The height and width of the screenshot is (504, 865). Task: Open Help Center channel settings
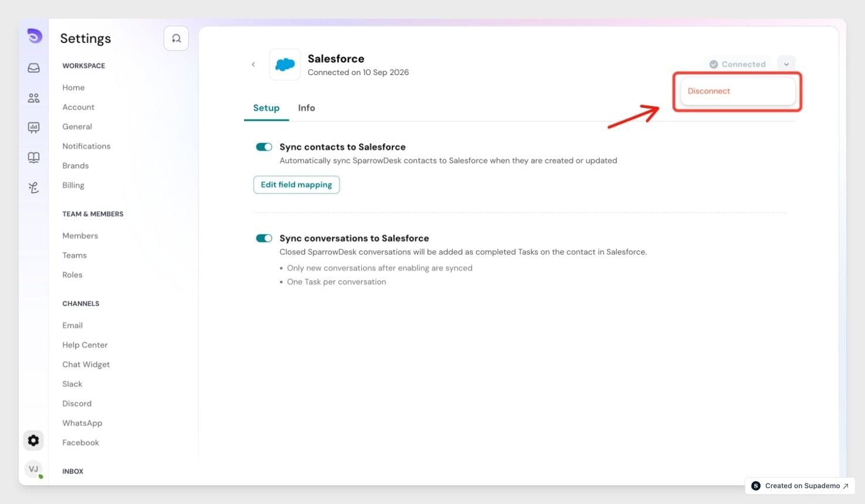click(85, 345)
